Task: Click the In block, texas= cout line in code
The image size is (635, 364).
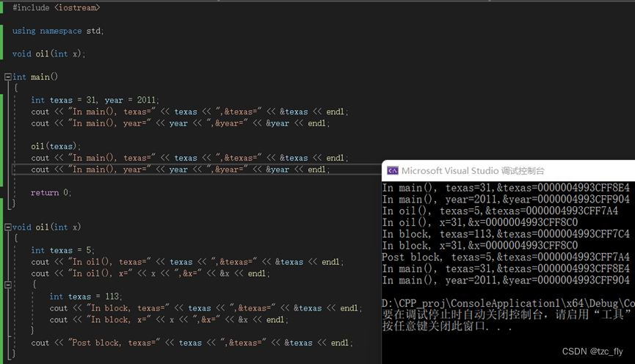Action: [206, 308]
